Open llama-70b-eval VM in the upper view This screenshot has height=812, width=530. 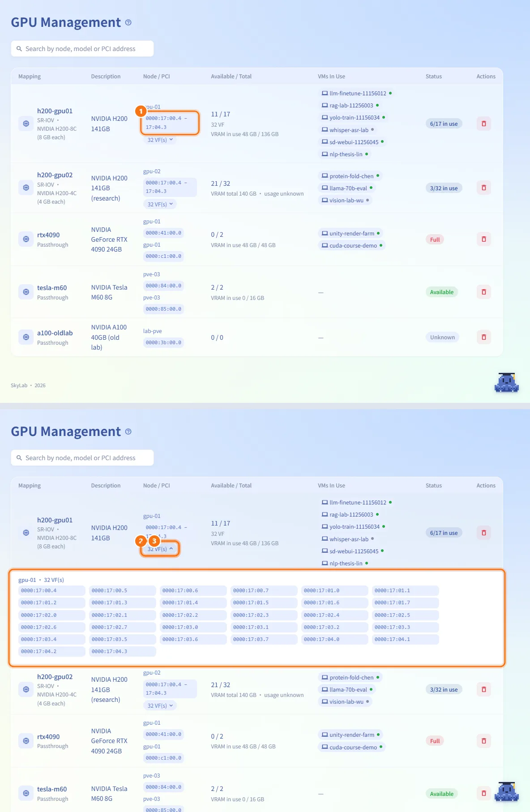[x=347, y=188]
